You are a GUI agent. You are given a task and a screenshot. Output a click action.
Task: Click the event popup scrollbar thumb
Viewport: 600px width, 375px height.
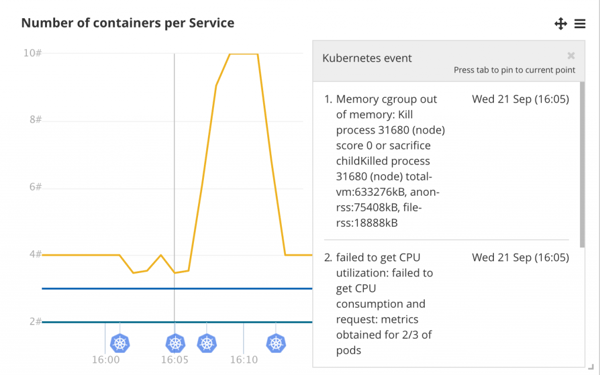click(582, 165)
